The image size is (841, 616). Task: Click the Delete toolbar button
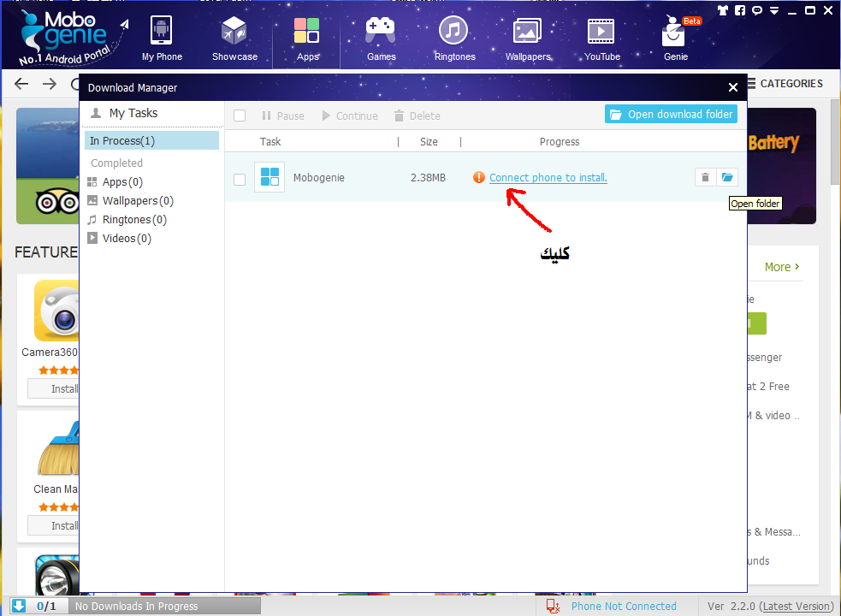(x=418, y=115)
